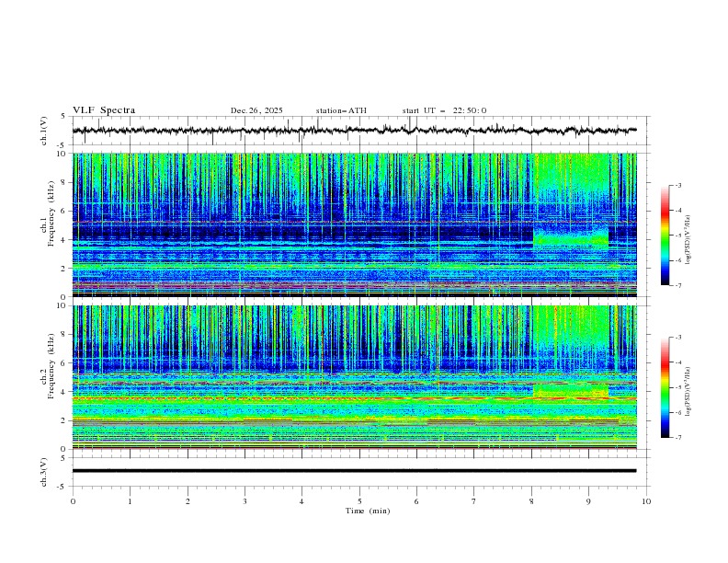Click the "start UT = 22:50:0" header text

point(444,110)
